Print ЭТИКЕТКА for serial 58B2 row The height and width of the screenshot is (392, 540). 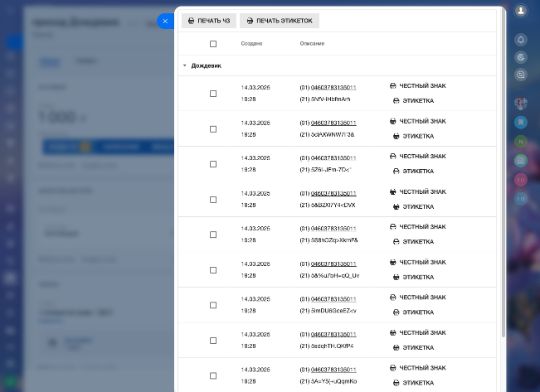[413, 207]
